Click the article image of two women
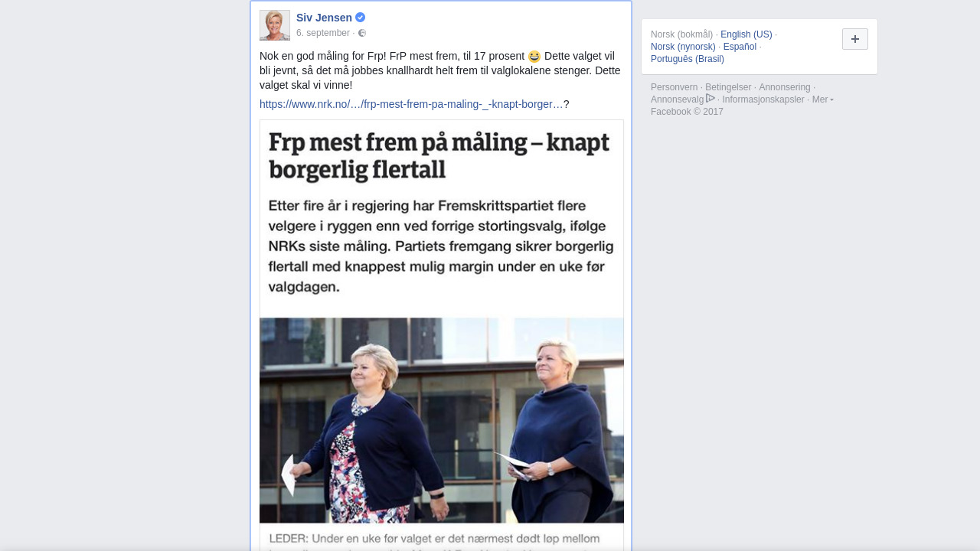Screen dimensions: 980x551 click(x=442, y=420)
